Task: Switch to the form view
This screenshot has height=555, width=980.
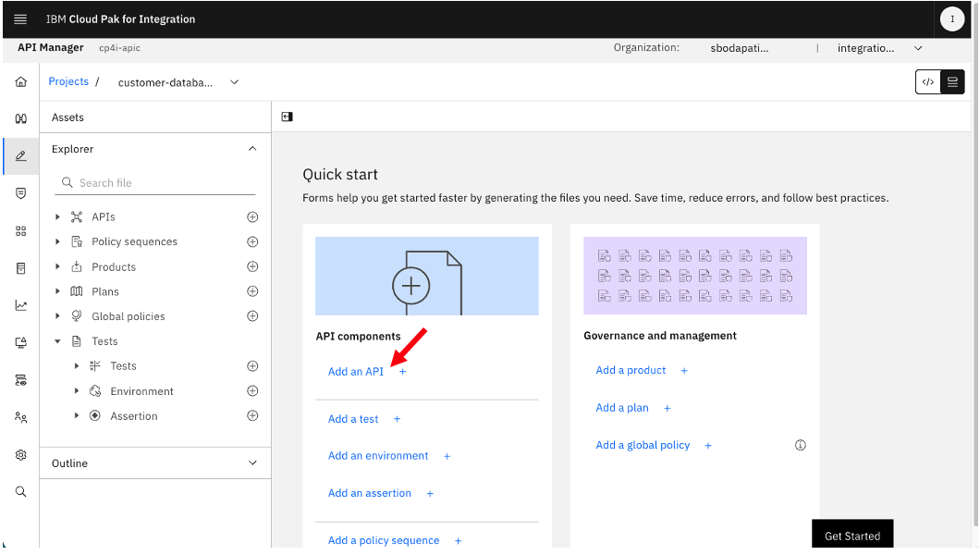Action: tap(952, 82)
